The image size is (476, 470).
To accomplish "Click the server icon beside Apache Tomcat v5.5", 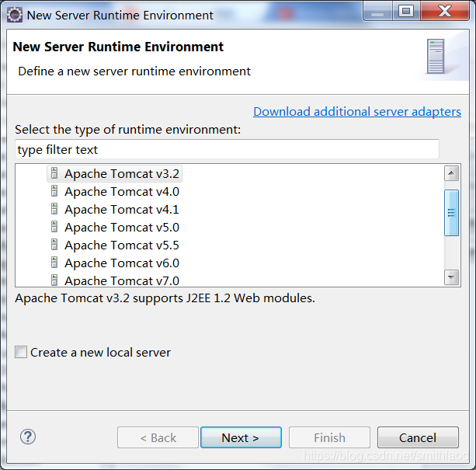I will pos(54,245).
